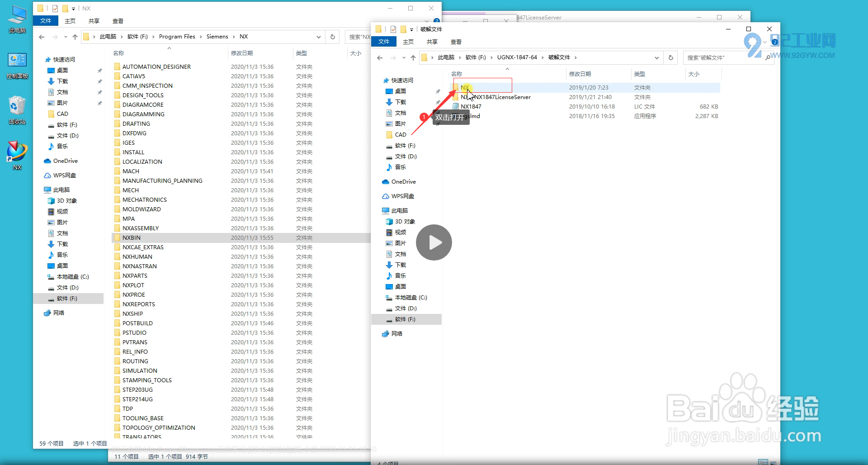Select the DRAFTING folder in NX window

point(136,124)
